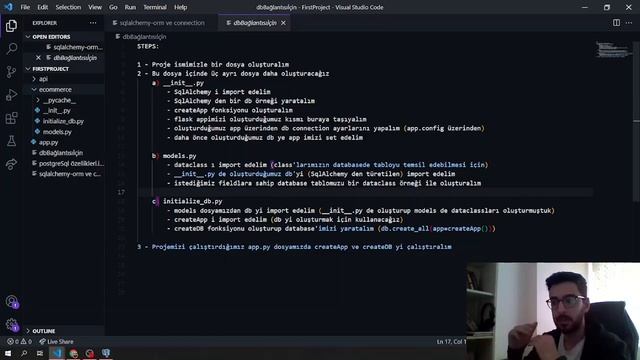The width and height of the screenshot is (640, 360).
Task: Open Task View on taskbar
Action: coord(40,353)
